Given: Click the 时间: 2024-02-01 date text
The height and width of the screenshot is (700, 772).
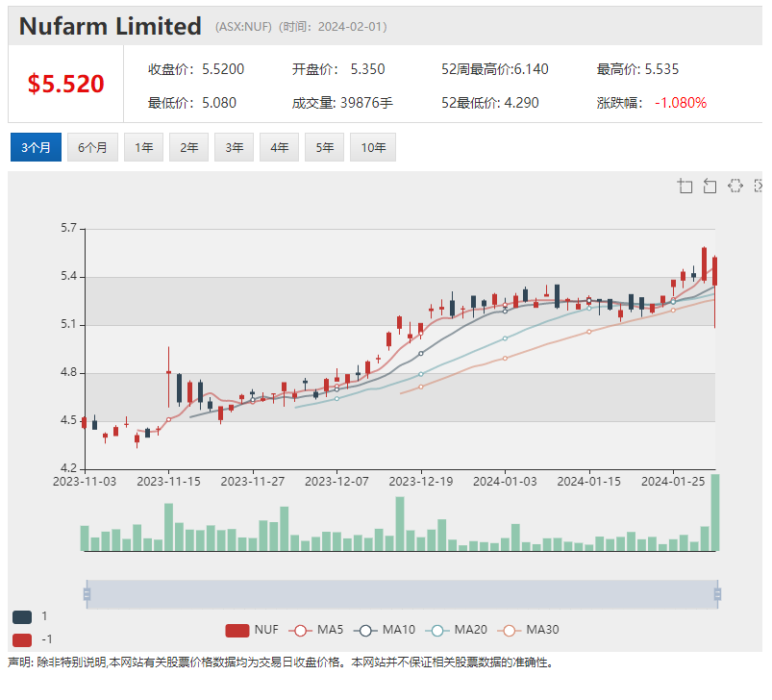Looking at the screenshot, I should (x=333, y=27).
